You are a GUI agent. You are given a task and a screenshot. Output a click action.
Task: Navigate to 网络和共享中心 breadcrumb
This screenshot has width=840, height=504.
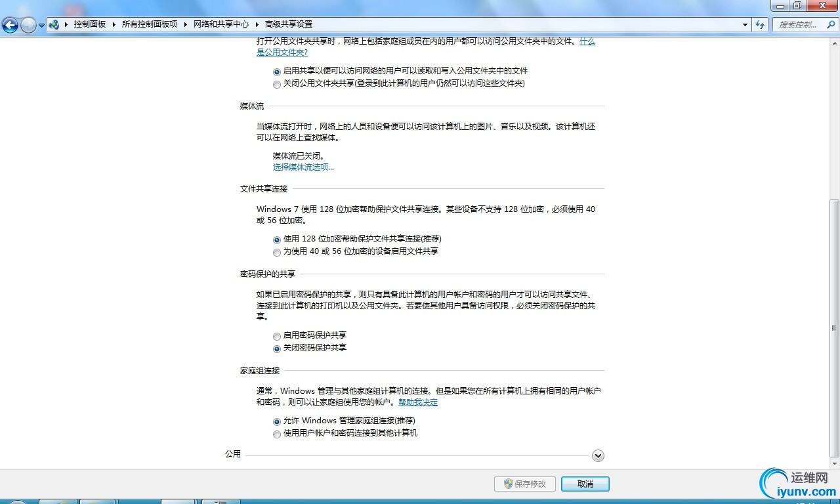tap(221, 24)
